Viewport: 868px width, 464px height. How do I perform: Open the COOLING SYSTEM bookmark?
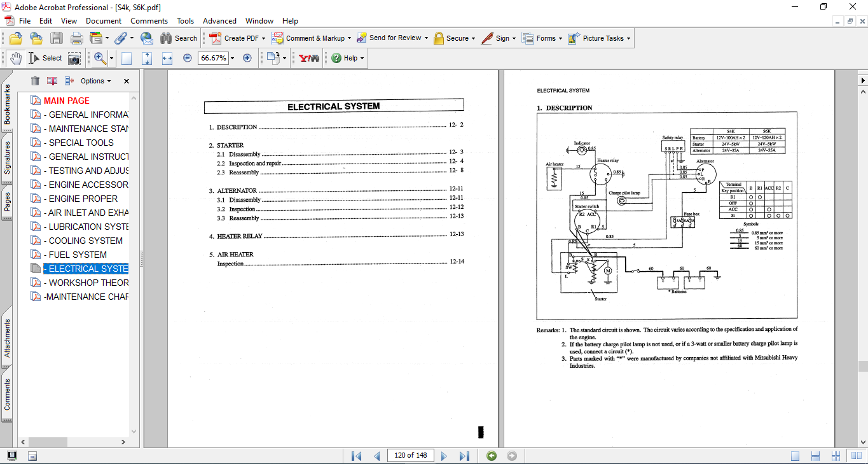coord(85,241)
